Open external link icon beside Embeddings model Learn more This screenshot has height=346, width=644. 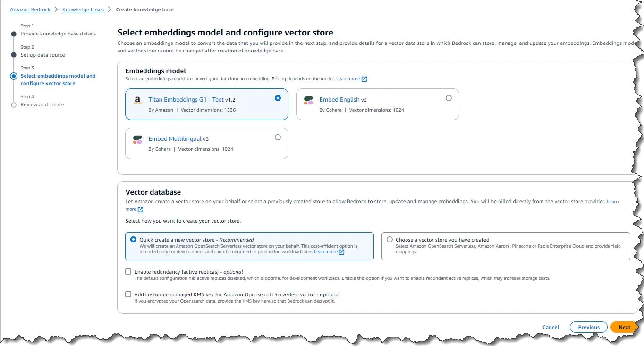pos(364,79)
